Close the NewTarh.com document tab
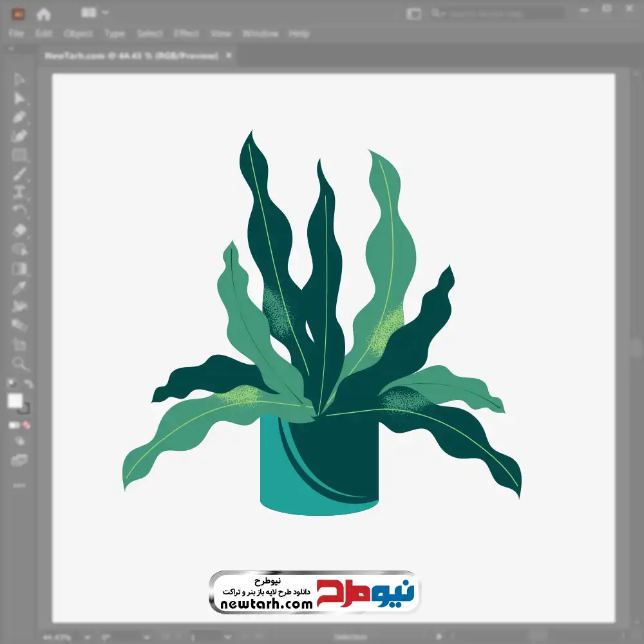 (x=229, y=56)
